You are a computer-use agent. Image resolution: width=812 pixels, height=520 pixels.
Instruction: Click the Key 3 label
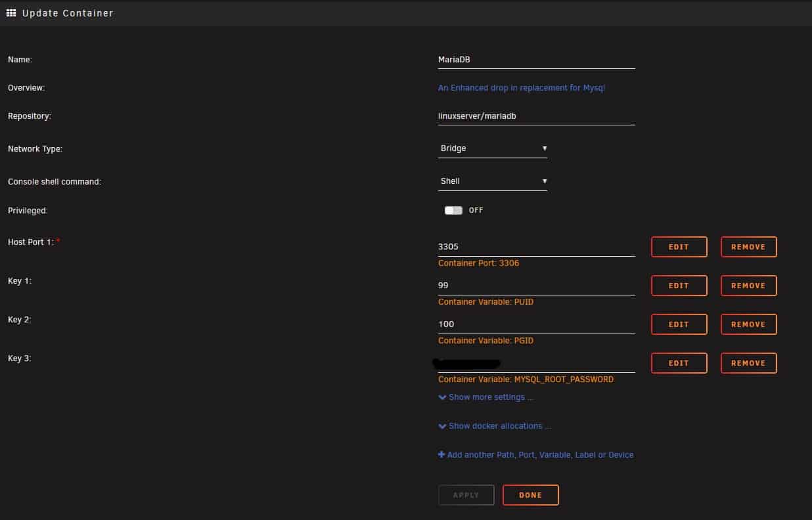20,358
